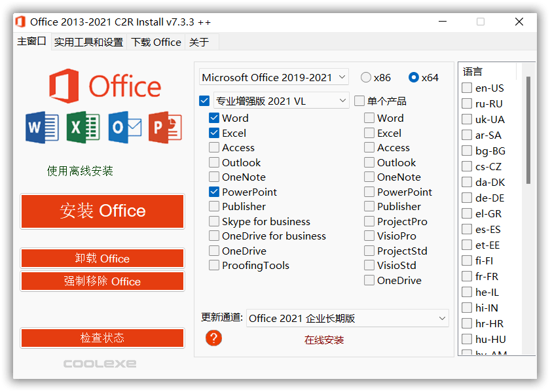550x392 pixels.
Task: Click the 安装 Office button
Action: (x=102, y=211)
